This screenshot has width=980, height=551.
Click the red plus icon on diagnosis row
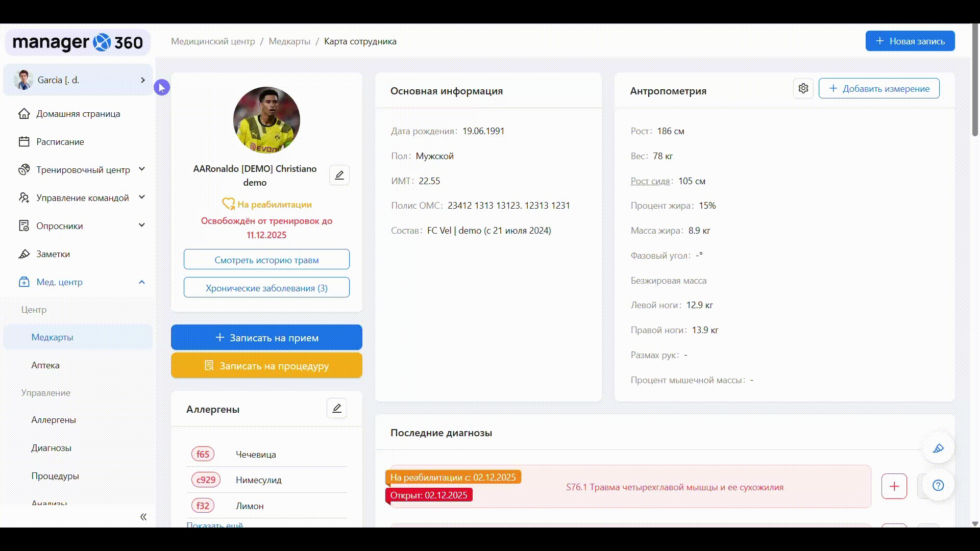click(x=894, y=486)
